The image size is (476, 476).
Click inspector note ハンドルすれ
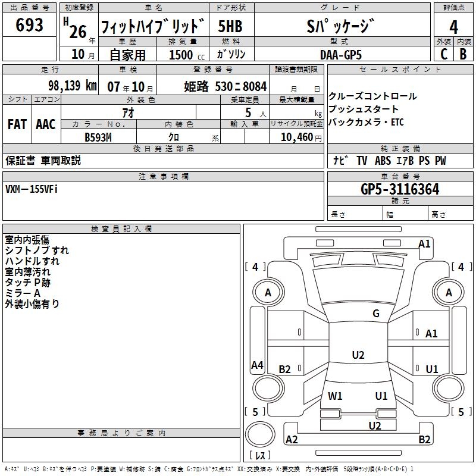(x=32, y=261)
